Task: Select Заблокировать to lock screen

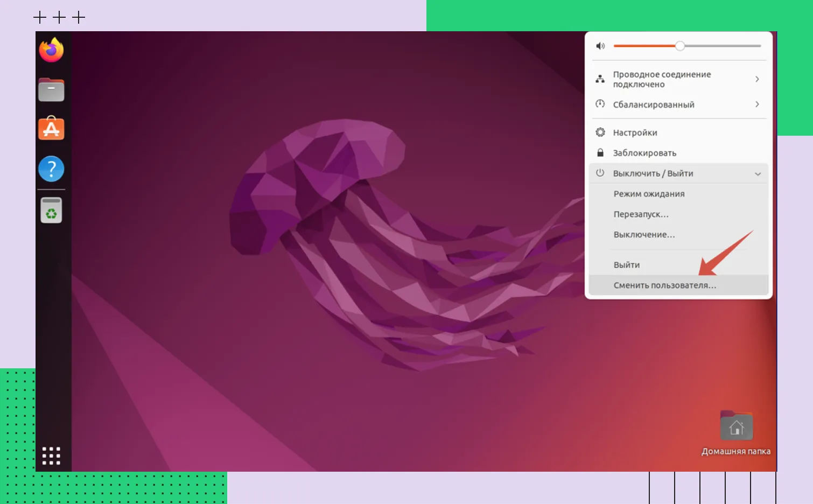Action: (x=644, y=153)
